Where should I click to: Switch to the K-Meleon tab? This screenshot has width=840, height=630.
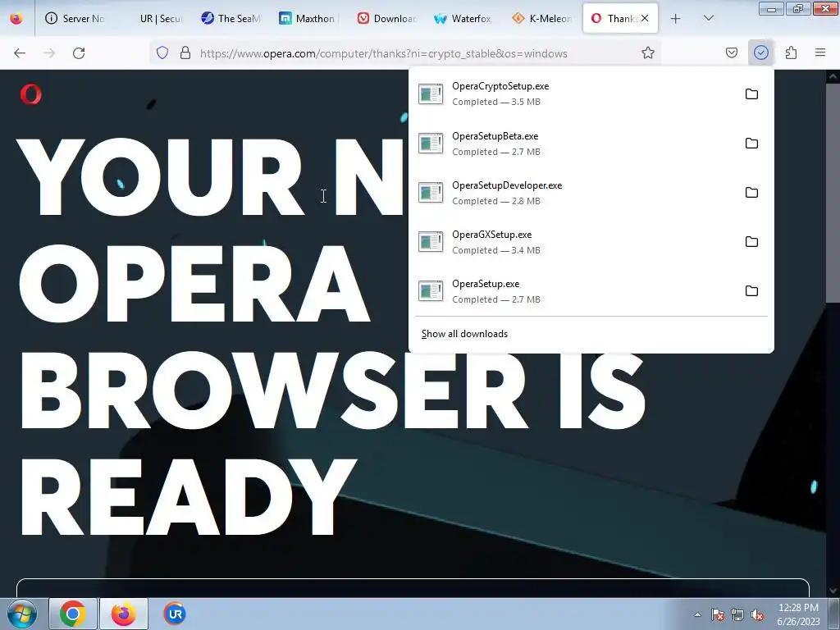[x=542, y=19]
